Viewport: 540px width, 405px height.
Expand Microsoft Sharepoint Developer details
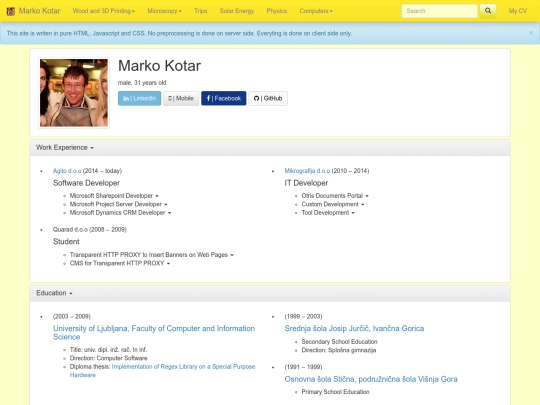(x=114, y=196)
